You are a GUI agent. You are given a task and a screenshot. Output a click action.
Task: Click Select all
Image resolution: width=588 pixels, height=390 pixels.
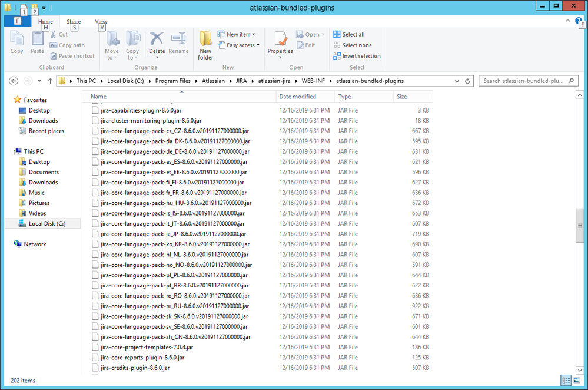[x=349, y=34]
